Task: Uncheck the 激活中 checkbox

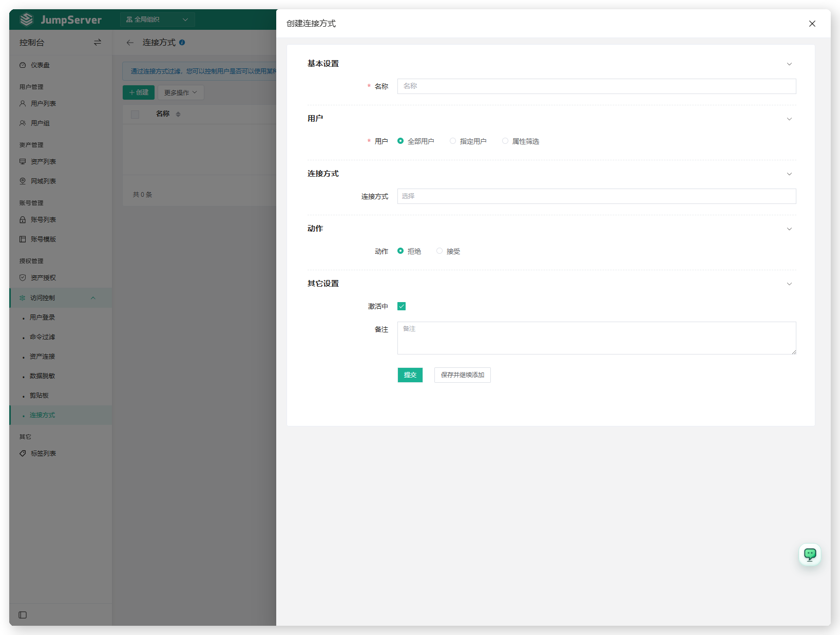Action: 402,306
